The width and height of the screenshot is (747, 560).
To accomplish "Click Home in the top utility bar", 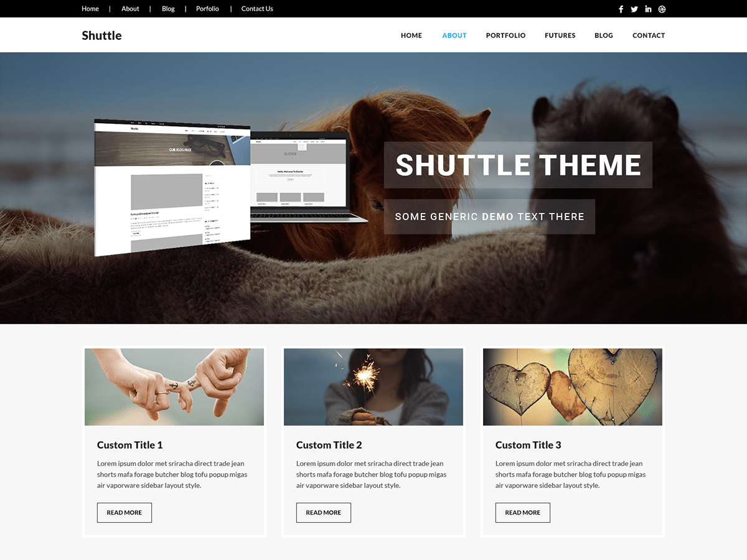I will coord(90,9).
